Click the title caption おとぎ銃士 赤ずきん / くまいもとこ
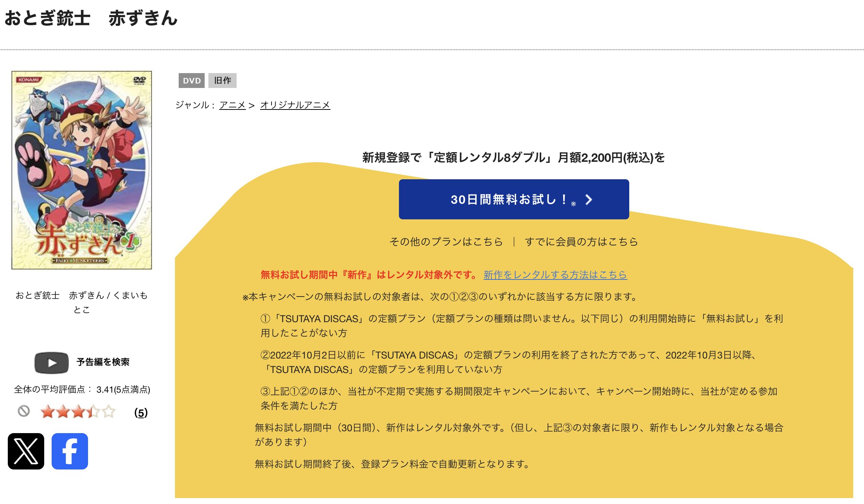Image resolution: width=864 pixels, height=504 pixels. 82,302
